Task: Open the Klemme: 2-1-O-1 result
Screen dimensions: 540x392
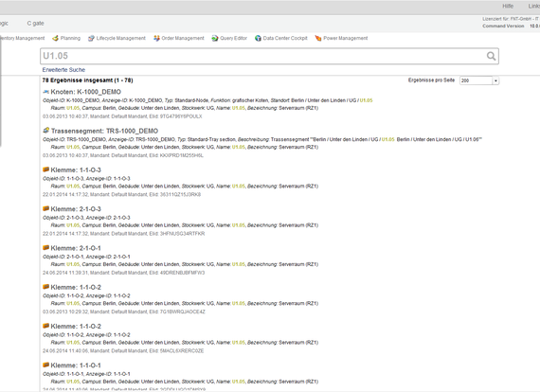Action: 76,248
